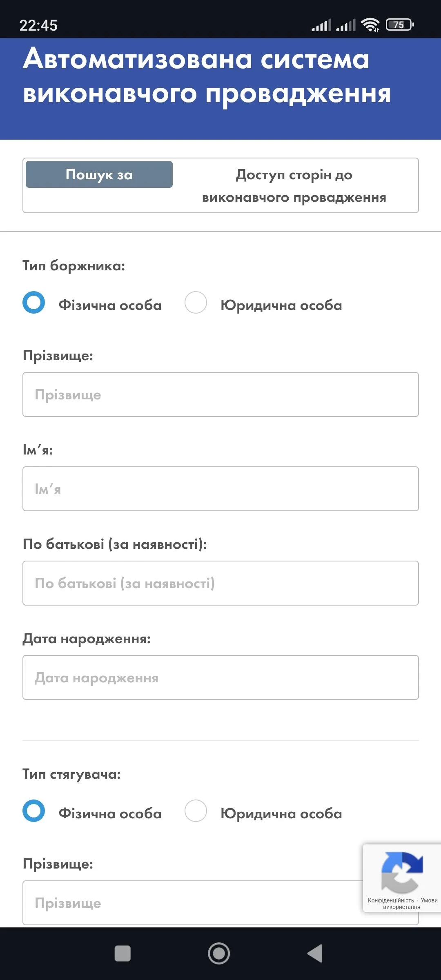Open the Дата народження date picker
Viewport: 441px width, 980px height.
(x=220, y=677)
